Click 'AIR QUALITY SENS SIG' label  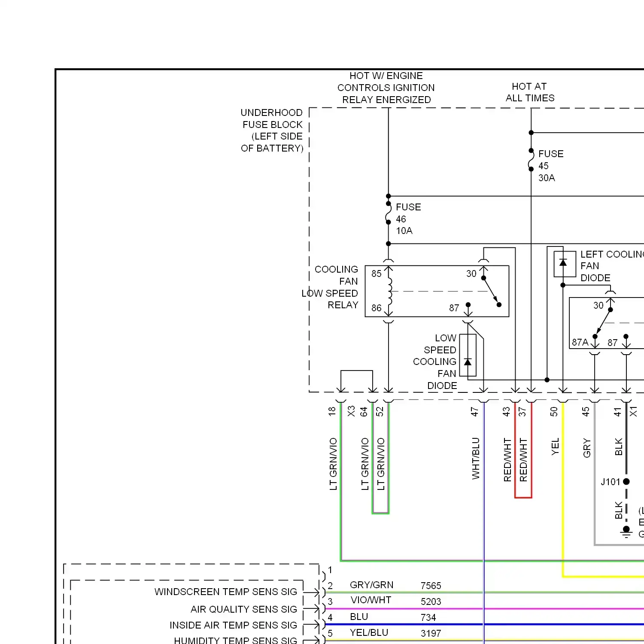click(244, 609)
